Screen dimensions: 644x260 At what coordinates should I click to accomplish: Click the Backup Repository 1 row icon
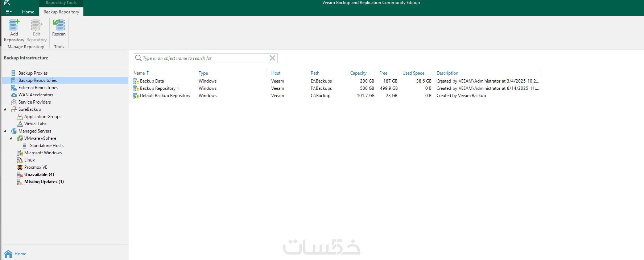pyautogui.click(x=136, y=88)
